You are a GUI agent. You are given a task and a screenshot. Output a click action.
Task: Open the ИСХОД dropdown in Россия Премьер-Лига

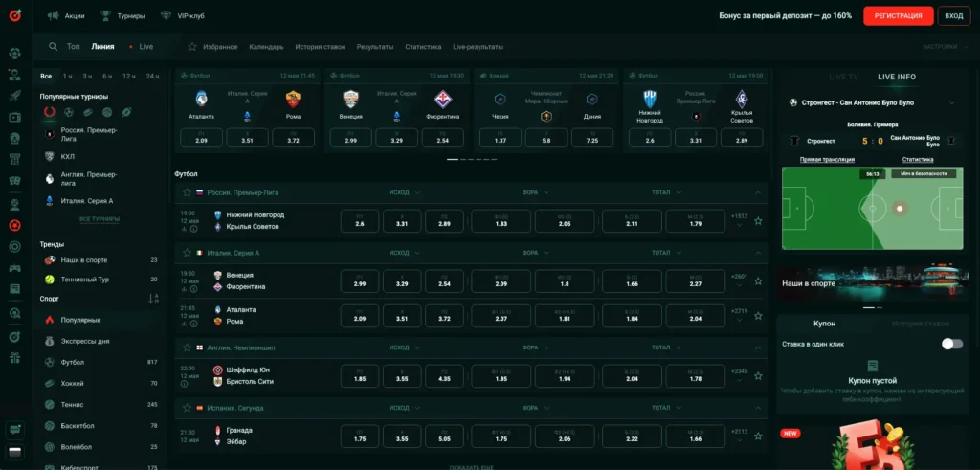point(404,192)
